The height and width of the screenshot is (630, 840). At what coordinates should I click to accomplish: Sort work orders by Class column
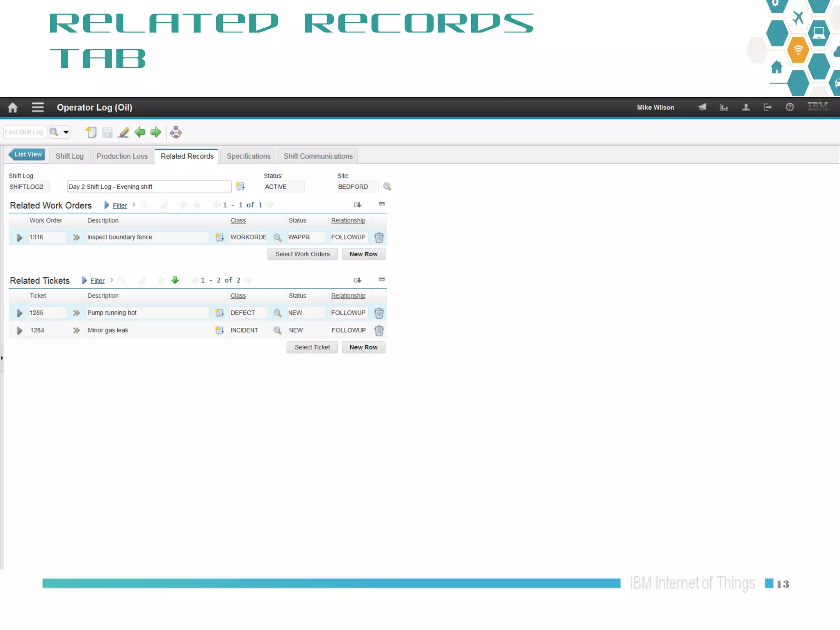click(x=238, y=221)
